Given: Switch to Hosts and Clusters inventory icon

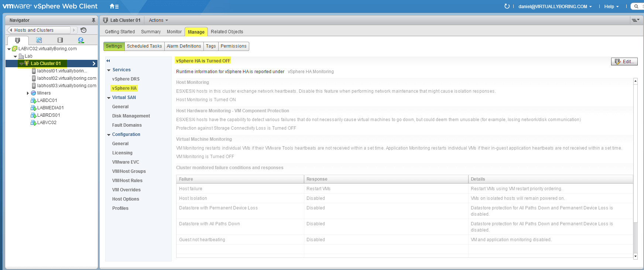Looking at the screenshot, I should click(x=17, y=40).
